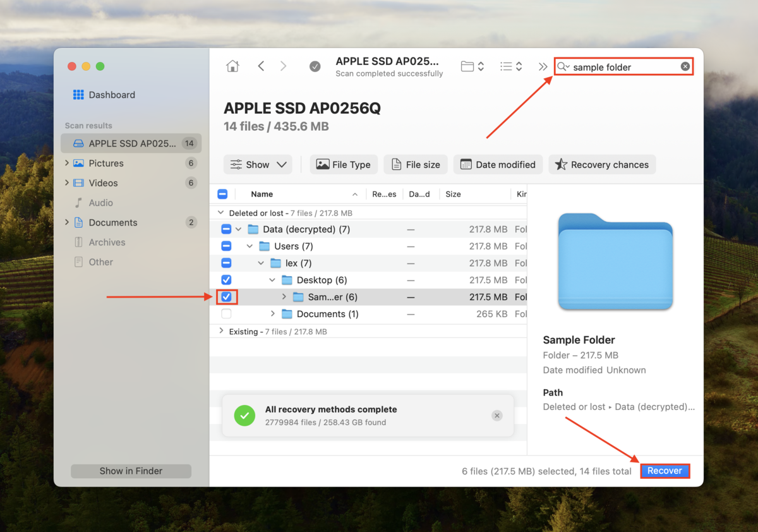Viewport: 758px width, 532px height.
Task: Click the Path value in preview panel
Action: pos(619,407)
